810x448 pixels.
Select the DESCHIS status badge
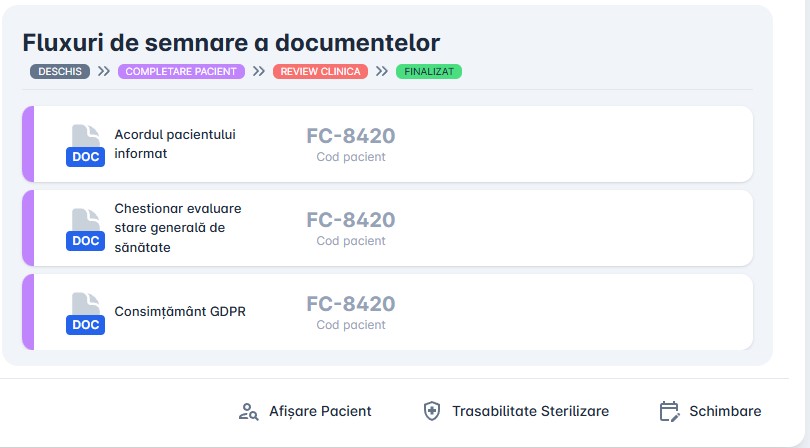click(60, 72)
